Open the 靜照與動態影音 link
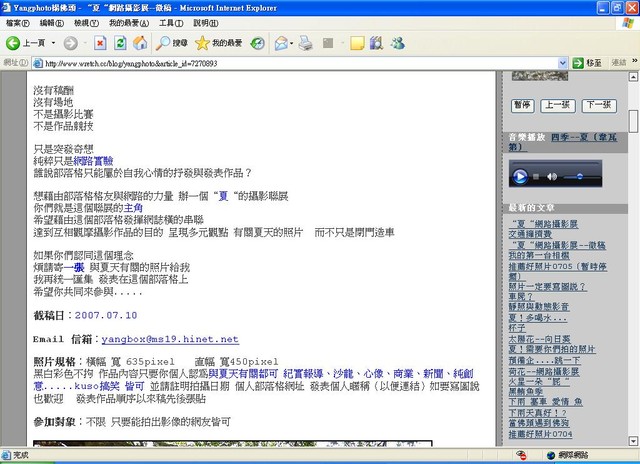The height and width of the screenshot is (464, 640). [539, 306]
